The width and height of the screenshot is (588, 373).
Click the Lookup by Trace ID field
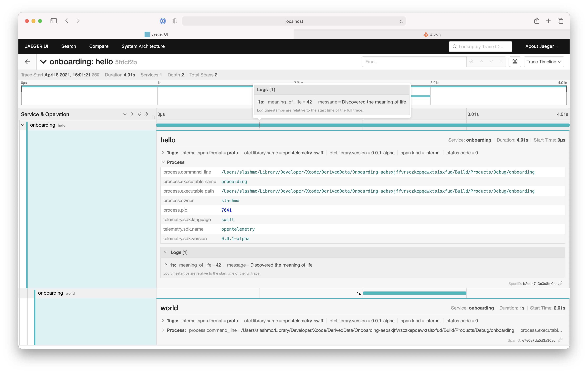coord(480,46)
